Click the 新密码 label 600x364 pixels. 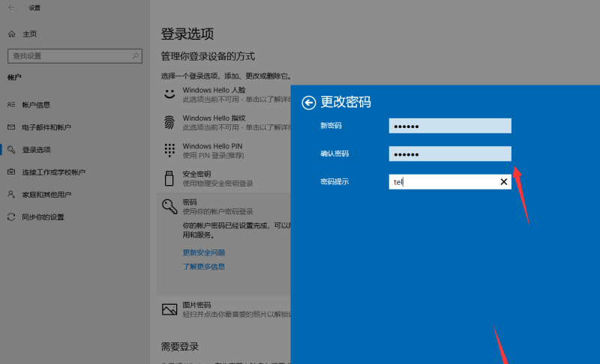point(331,126)
